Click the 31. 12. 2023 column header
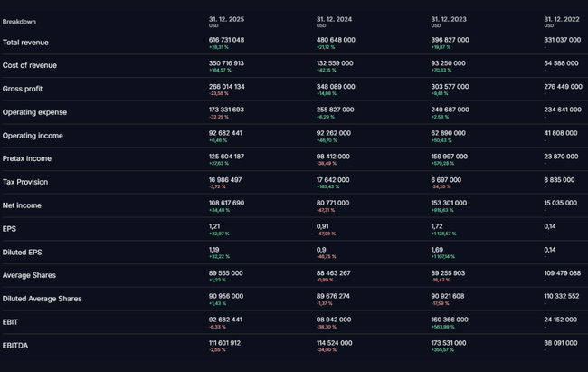 (x=449, y=18)
